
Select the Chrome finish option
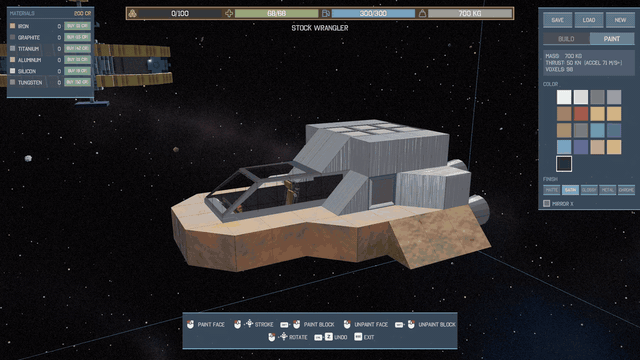[x=627, y=190]
